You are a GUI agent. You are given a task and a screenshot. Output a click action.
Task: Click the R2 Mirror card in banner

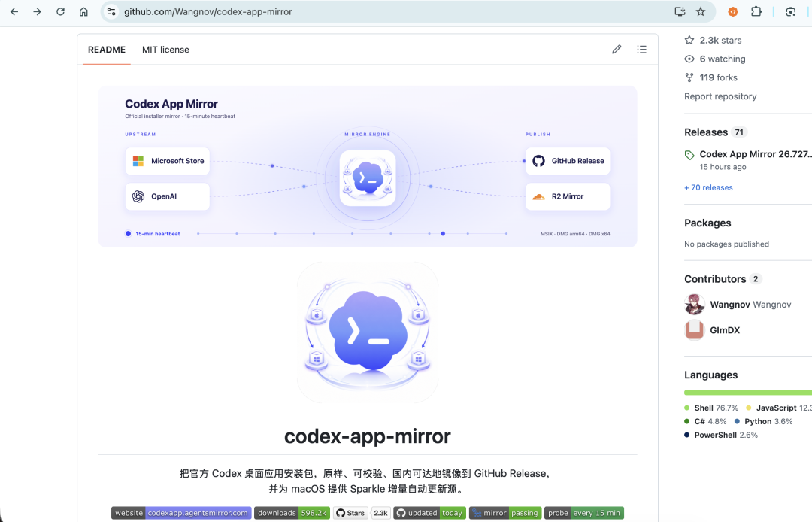point(568,196)
